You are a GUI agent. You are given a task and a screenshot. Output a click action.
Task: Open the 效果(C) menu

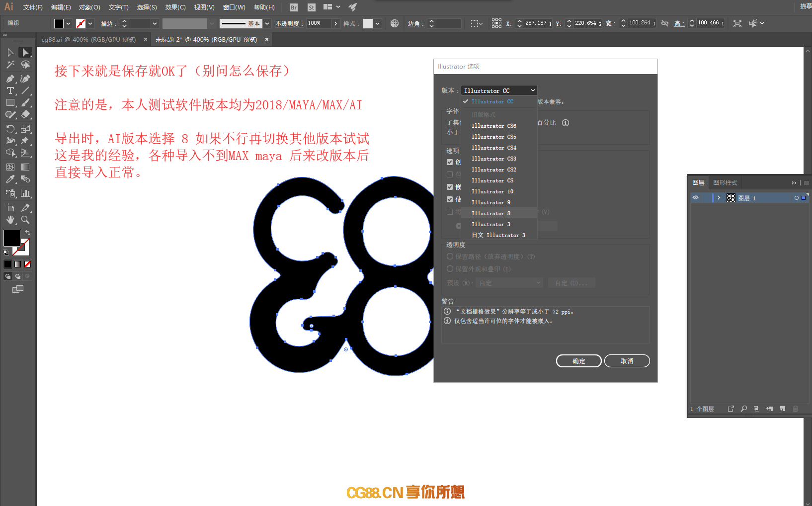[175, 7]
